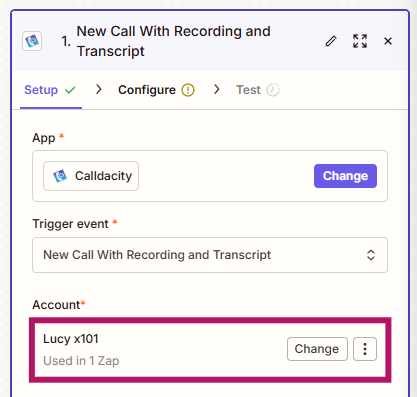Image resolution: width=417 pixels, height=397 pixels.
Task: Click the pencil rename icon in header
Action: (x=331, y=41)
